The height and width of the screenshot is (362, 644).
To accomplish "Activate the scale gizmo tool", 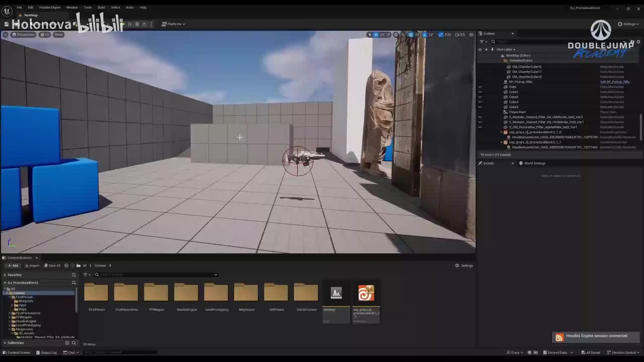I will click(388, 35).
